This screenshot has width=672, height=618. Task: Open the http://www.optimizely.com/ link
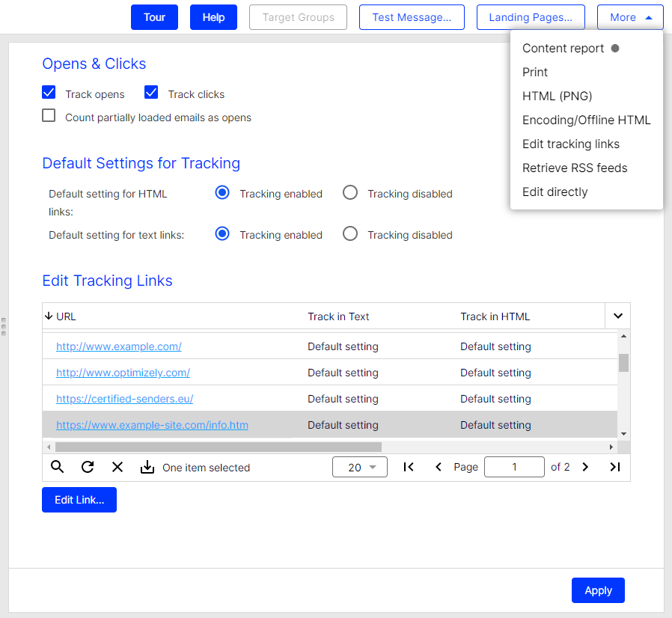point(123,373)
